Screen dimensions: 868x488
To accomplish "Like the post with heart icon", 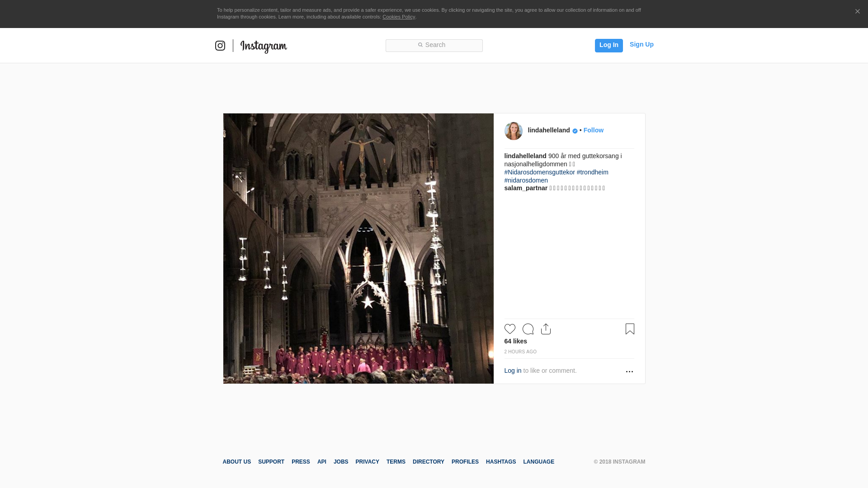I will point(509,329).
